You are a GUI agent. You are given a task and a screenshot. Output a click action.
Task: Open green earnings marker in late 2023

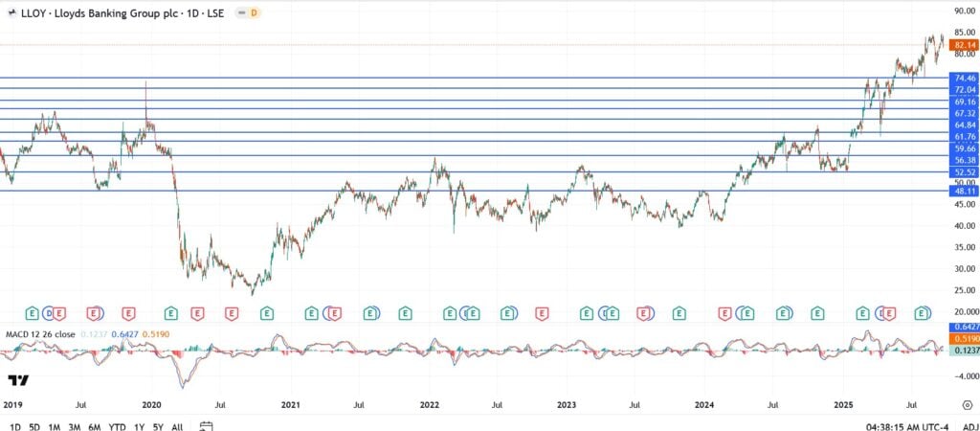[679, 312]
